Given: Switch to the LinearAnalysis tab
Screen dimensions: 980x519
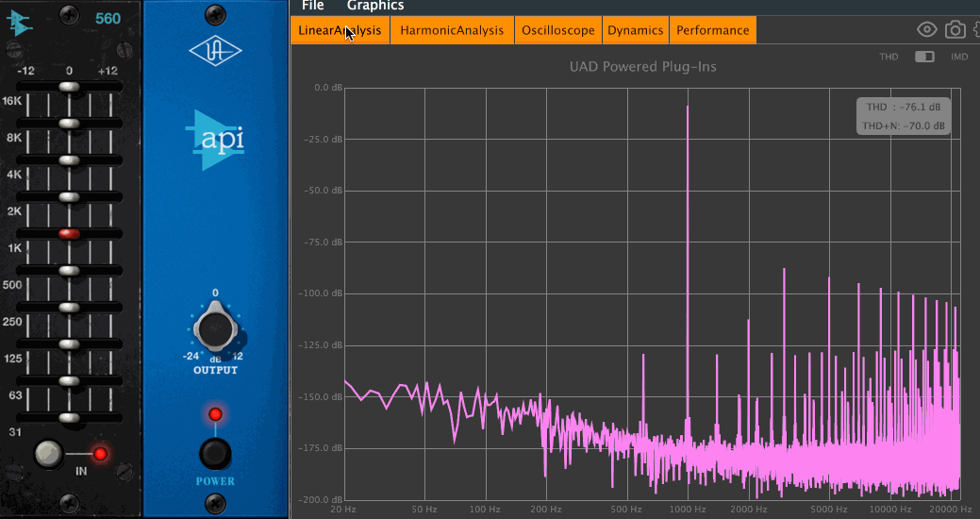Looking at the screenshot, I should 340,30.
